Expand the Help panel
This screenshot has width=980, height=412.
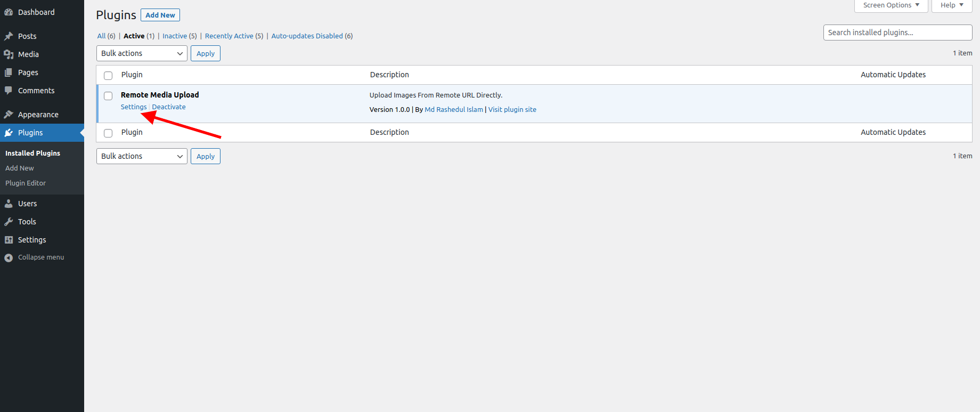(952, 5)
